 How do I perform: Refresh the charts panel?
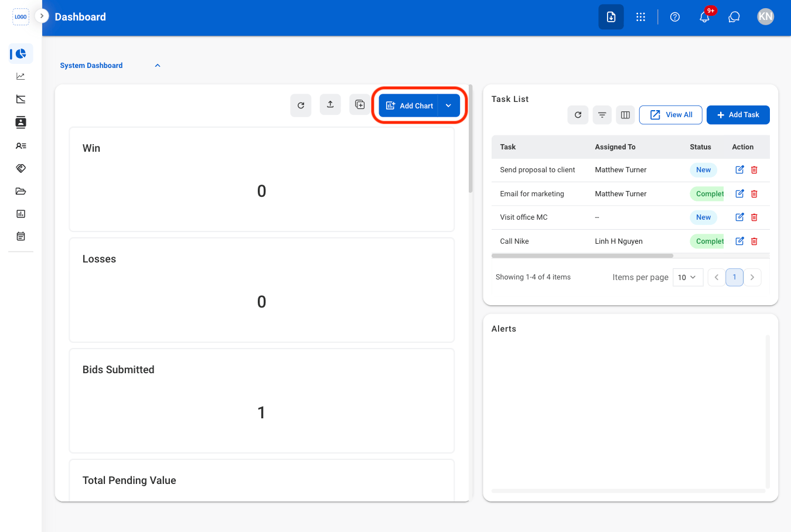tap(301, 105)
